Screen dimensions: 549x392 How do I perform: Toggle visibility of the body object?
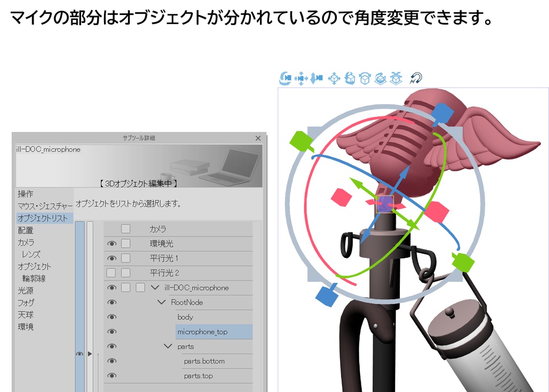click(110, 316)
